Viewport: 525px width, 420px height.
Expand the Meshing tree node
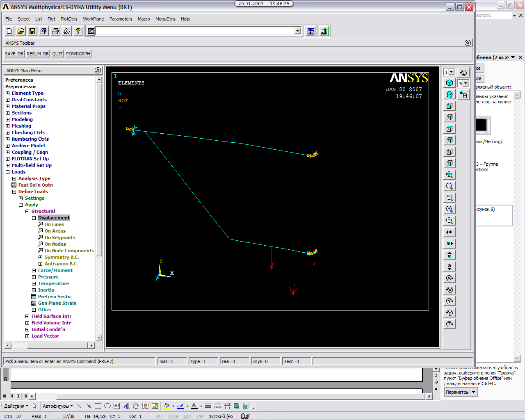(7, 126)
